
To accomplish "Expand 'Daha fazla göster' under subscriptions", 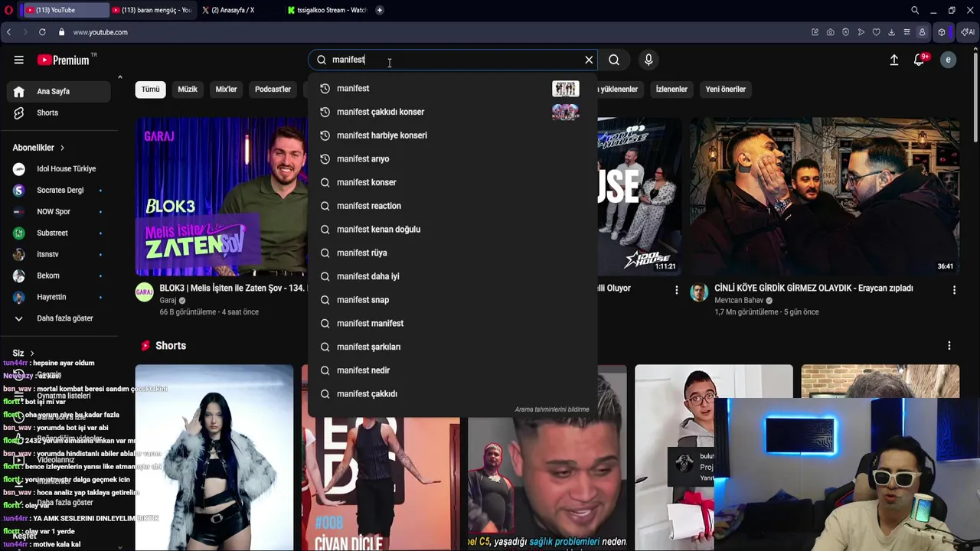I will pos(60,318).
